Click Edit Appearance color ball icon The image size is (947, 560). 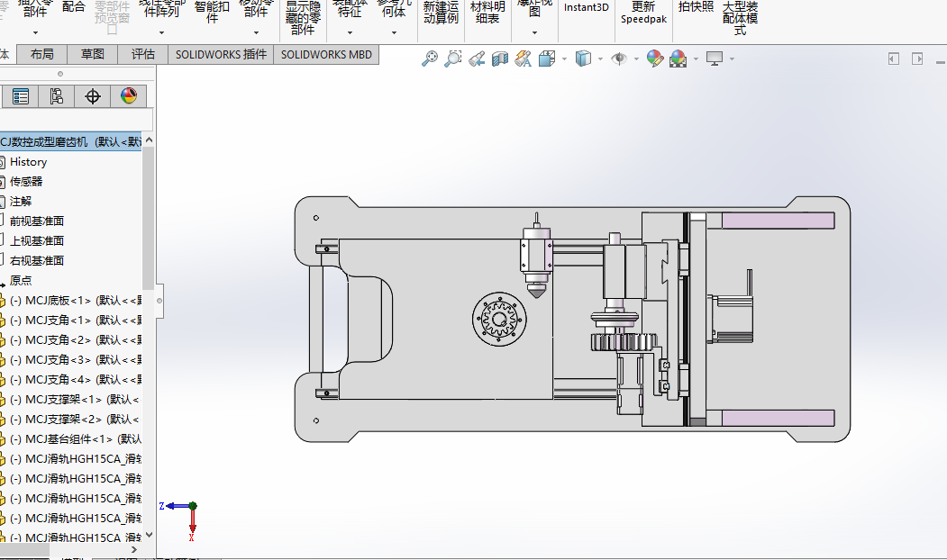655,59
